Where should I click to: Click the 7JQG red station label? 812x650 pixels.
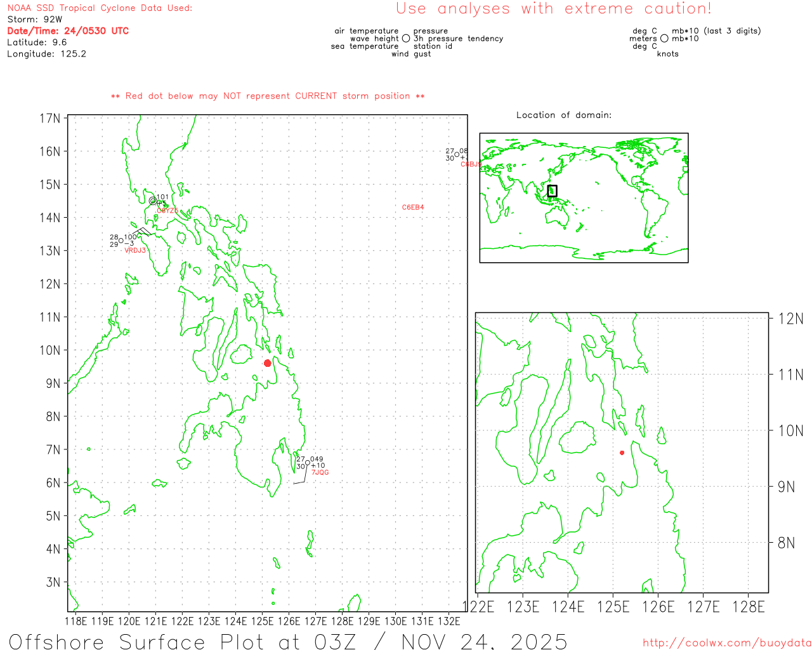tap(320, 473)
